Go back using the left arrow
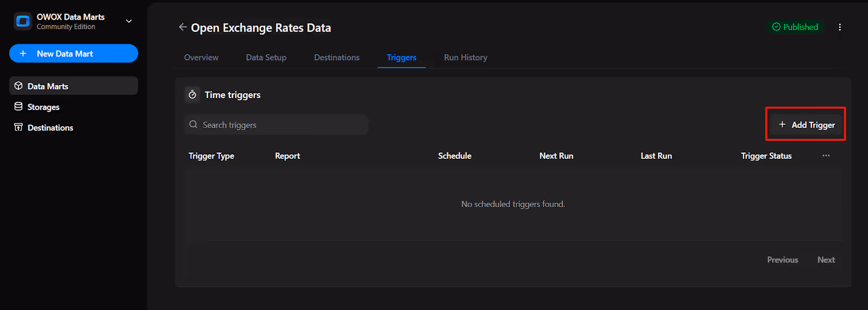 pos(183,27)
